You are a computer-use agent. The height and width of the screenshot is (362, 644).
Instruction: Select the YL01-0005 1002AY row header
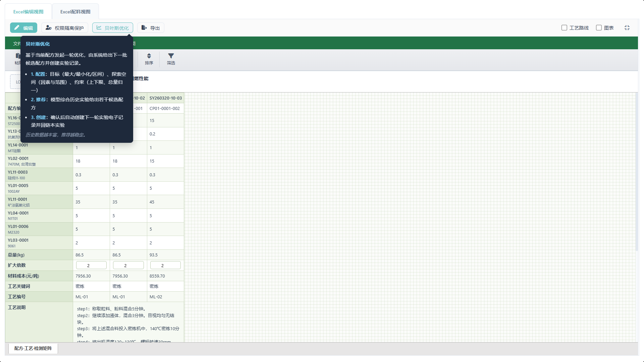(x=39, y=188)
